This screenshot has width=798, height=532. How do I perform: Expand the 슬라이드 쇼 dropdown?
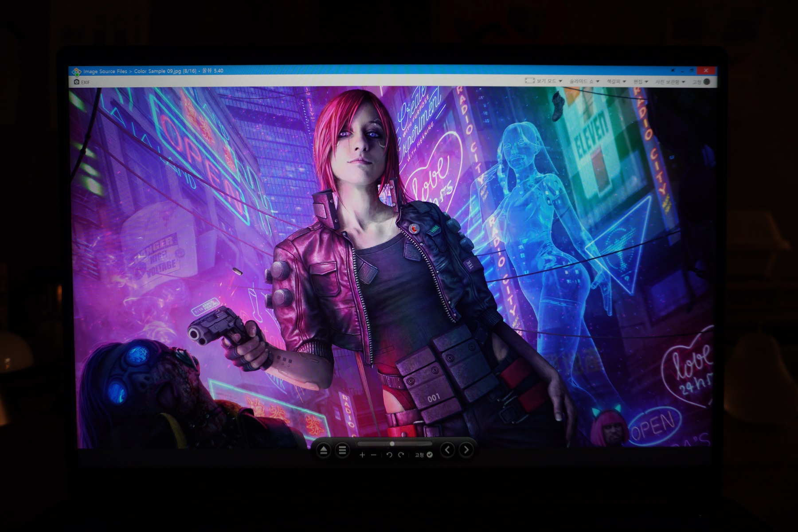(x=584, y=81)
